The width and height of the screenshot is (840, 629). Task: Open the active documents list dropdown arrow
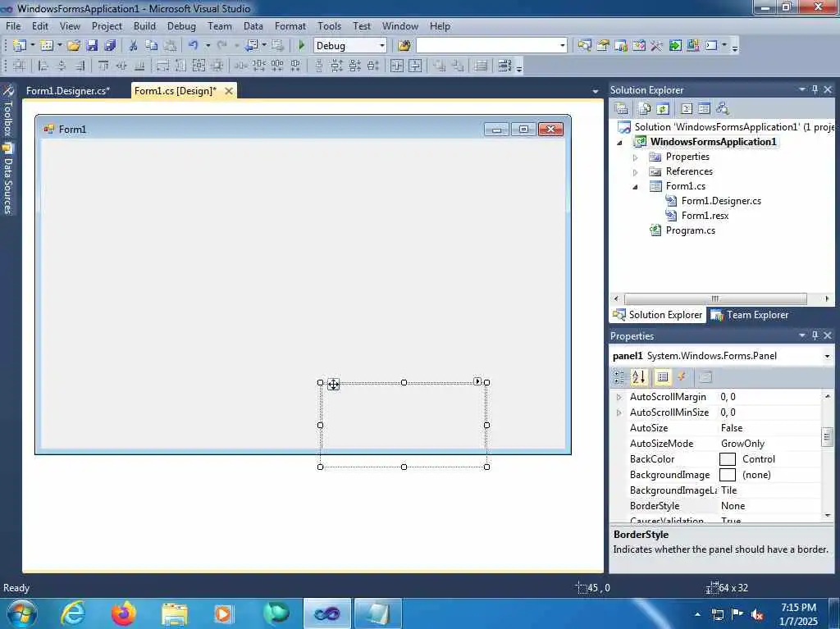pyautogui.click(x=596, y=92)
